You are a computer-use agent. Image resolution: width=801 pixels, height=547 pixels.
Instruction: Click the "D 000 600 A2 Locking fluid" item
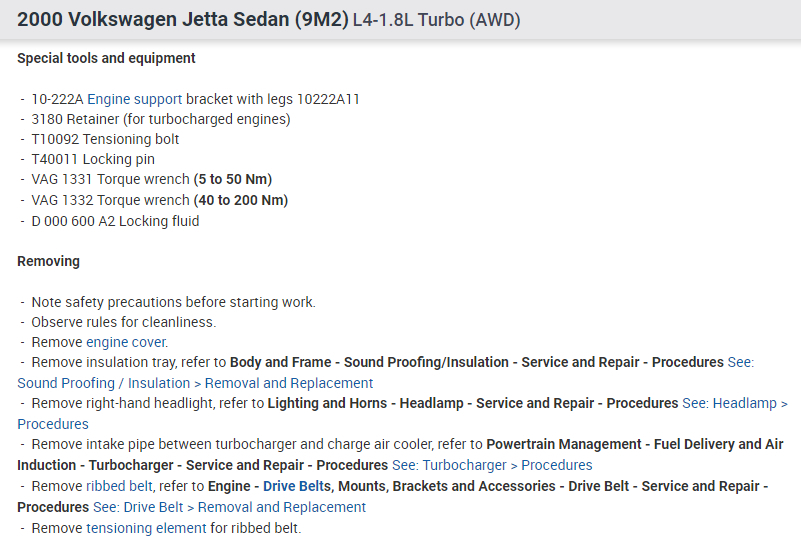pyautogui.click(x=115, y=221)
